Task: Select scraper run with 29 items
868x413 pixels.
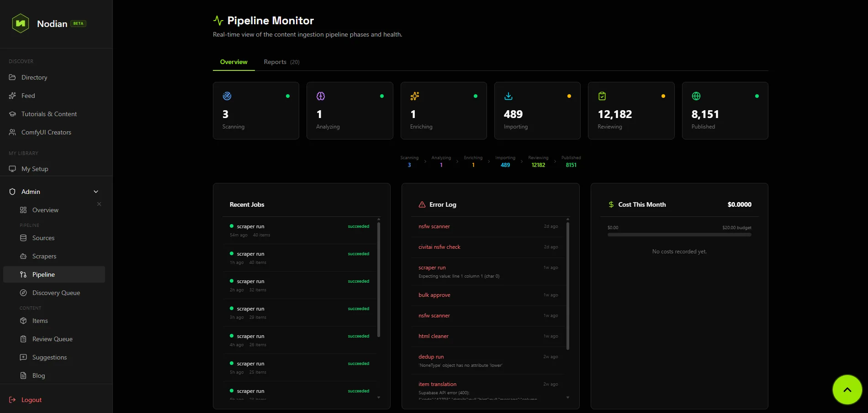Action: click(x=300, y=313)
